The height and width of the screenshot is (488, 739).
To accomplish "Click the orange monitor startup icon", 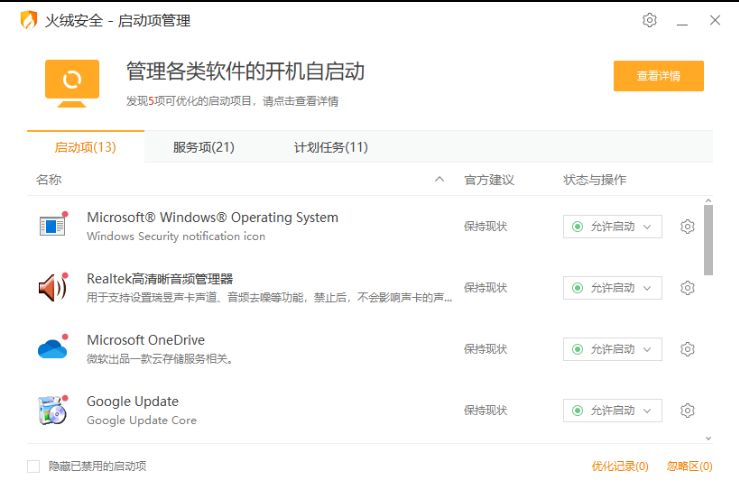I will tap(72, 83).
